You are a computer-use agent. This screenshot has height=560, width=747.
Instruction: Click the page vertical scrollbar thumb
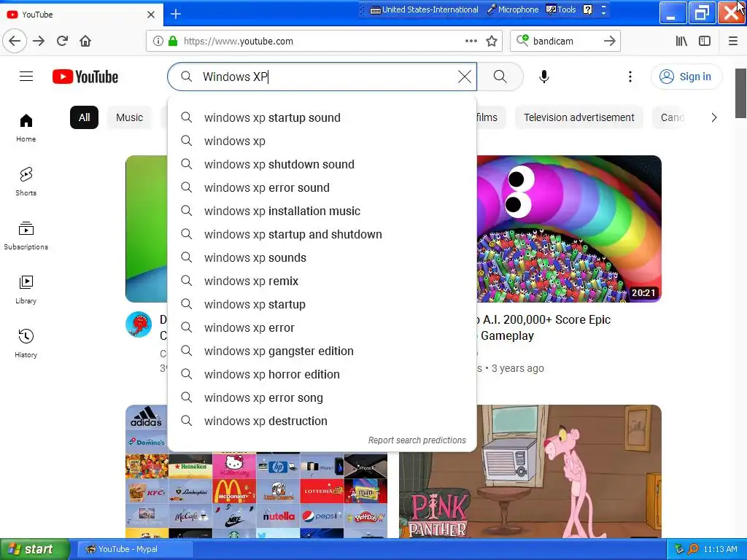tap(740, 93)
